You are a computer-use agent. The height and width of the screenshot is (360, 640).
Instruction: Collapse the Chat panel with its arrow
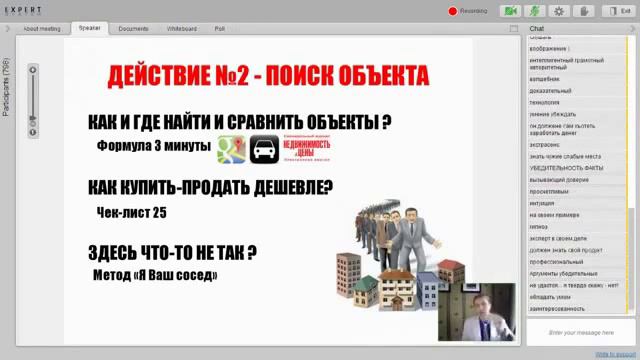[633, 29]
